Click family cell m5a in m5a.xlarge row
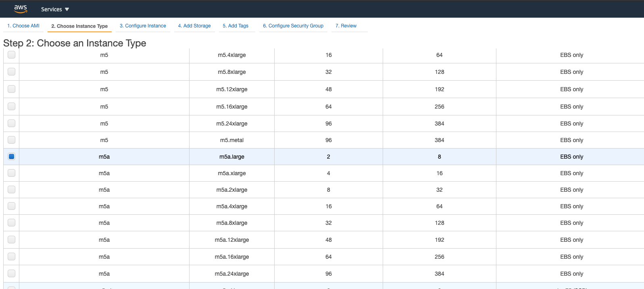 coord(104,173)
